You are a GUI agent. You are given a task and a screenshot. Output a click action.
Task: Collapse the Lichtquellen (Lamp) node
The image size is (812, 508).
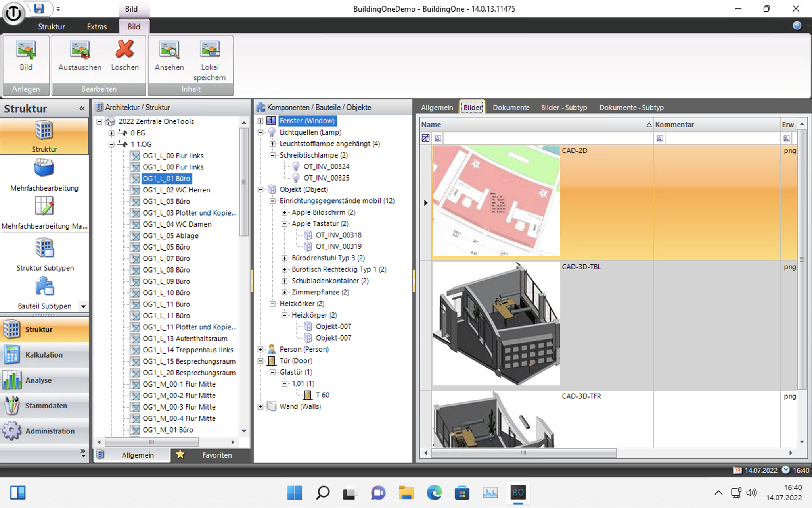point(260,133)
